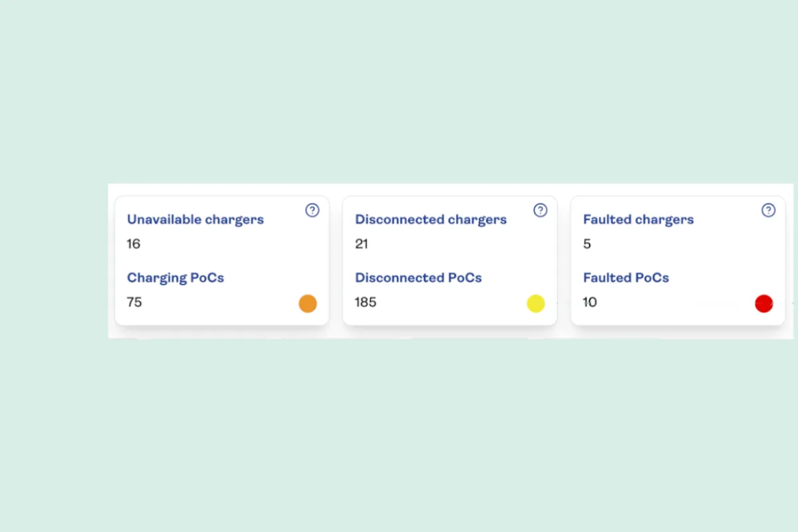Select the whole Faulted summary card
Screen dimensions: 798x532
(x=678, y=261)
